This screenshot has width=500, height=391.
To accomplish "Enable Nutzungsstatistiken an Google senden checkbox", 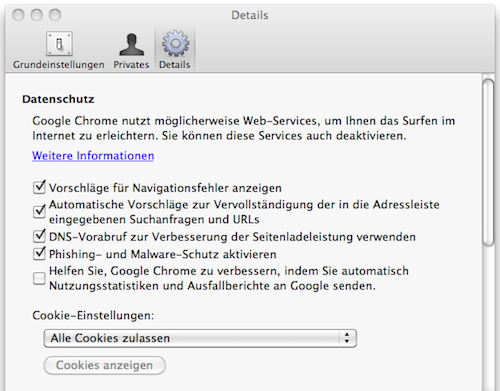I will 39,278.
